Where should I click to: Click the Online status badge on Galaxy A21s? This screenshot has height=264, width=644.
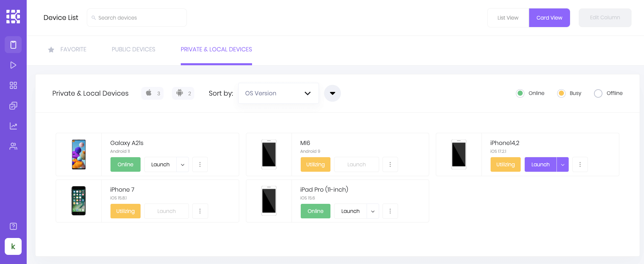[x=125, y=165]
